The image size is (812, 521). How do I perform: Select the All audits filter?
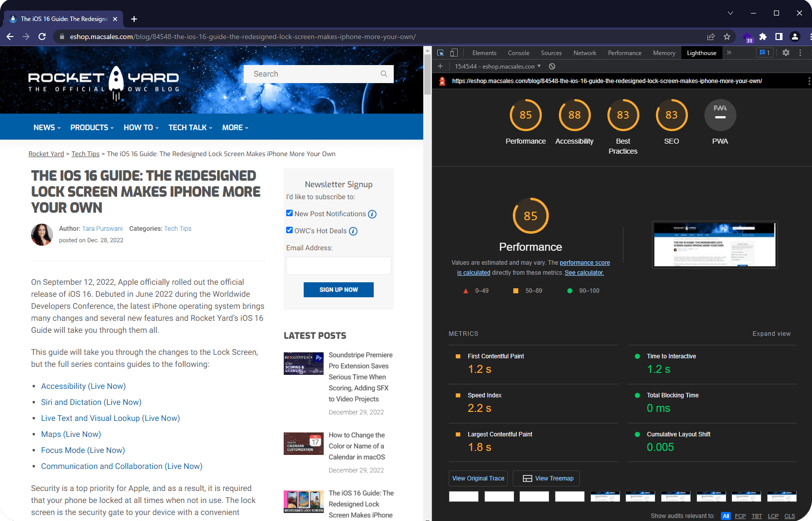tap(726, 516)
